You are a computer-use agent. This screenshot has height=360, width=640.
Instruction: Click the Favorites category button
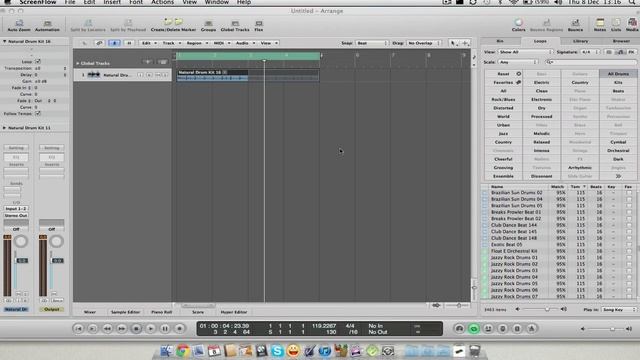tap(503, 82)
